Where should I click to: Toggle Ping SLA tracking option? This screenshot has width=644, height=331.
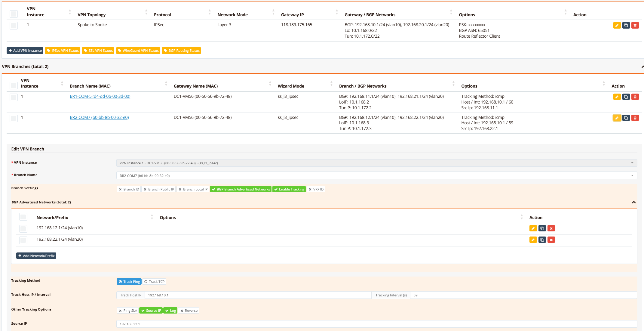pyautogui.click(x=127, y=311)
